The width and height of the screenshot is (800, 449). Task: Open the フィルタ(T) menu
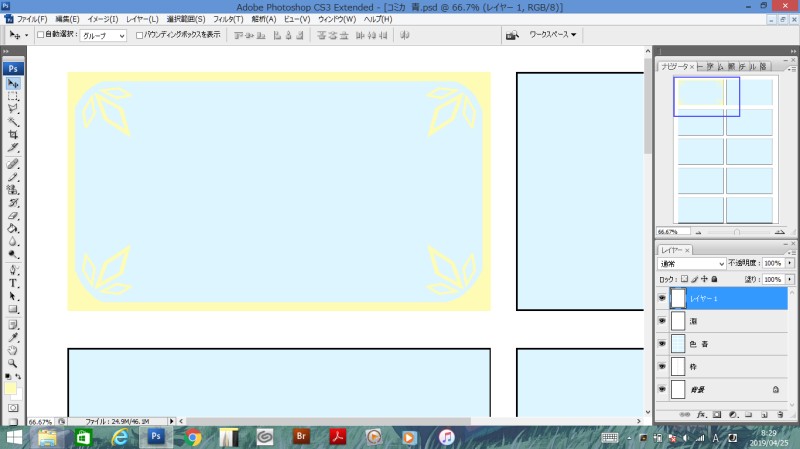pos(228,19)
